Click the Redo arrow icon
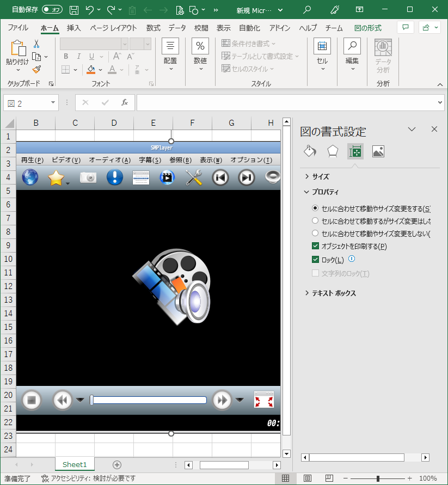The image size is (448, 485). pyautogui.click(x=111, y=10)
